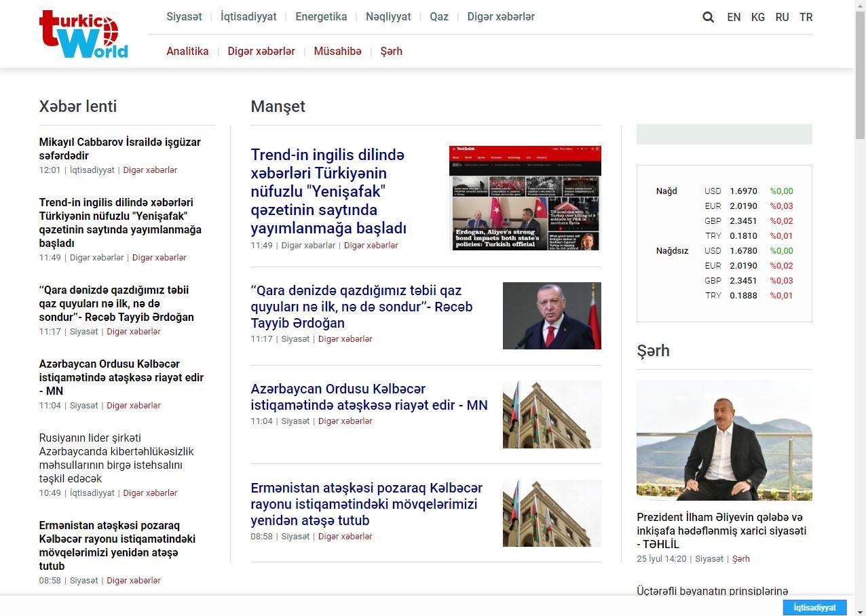Click the Yenişafak website screenshot thumbnail
Screen dimensions: 866x616
[525, 198]
